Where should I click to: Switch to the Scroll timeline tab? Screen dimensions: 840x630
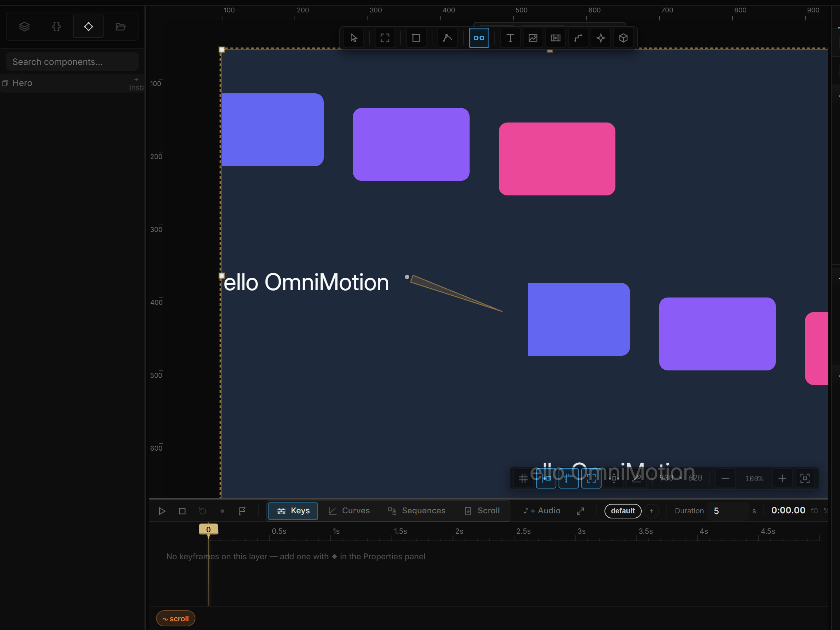(x=482, y=511)
